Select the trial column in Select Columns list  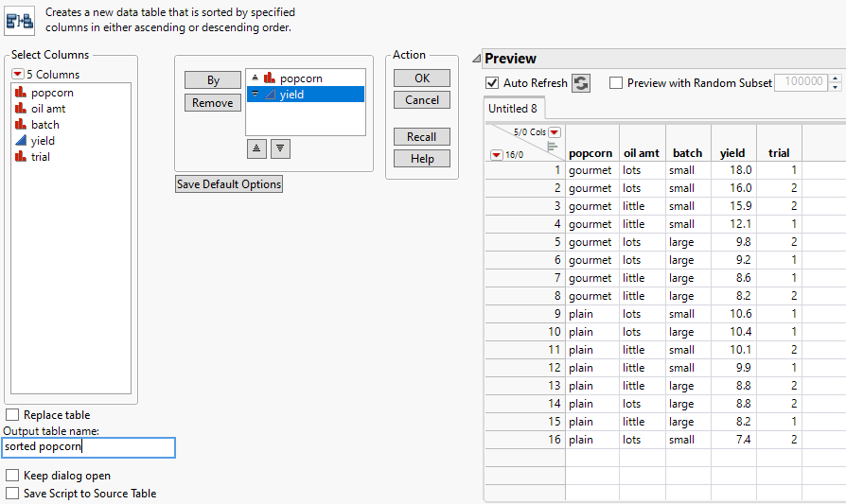(x=40, y=156)
